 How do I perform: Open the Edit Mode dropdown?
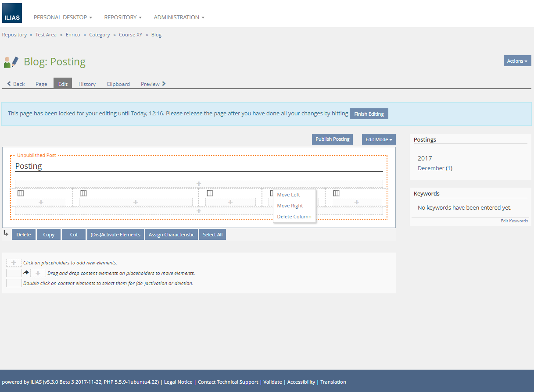(x=379, y=139)
